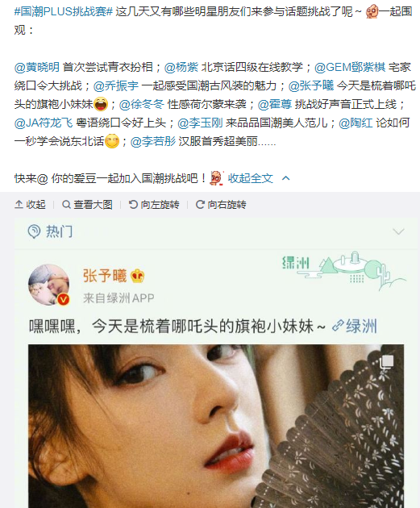Rotate image left with 向左旋转

click(154, 205)
